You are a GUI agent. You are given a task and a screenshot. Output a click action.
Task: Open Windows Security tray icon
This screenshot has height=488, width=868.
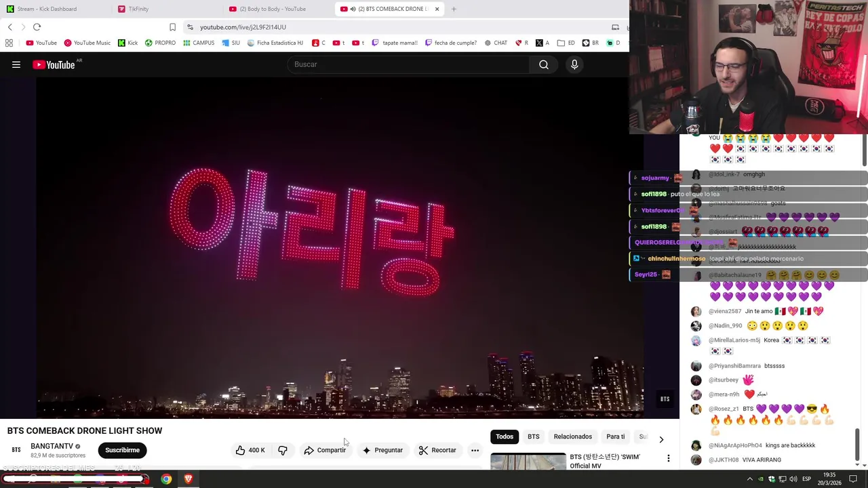click(x=771, y=479)
